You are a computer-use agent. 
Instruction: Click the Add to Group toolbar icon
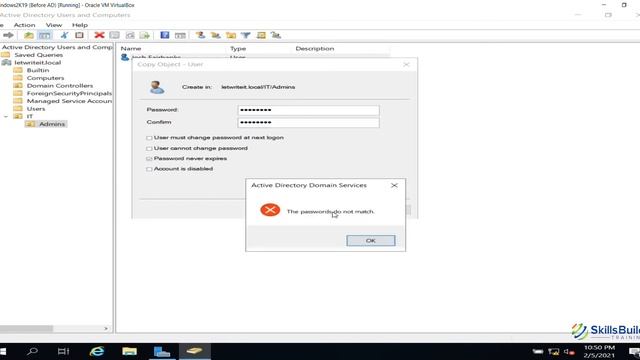coord(276,36)
